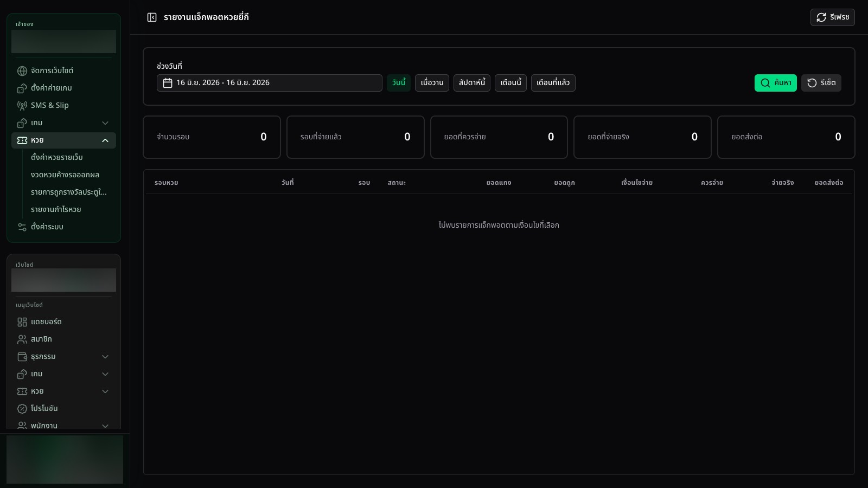This screenshot has height=488, width=868.
Task: Click the รีเซ็ต reset button
Action: coord(821,83)
